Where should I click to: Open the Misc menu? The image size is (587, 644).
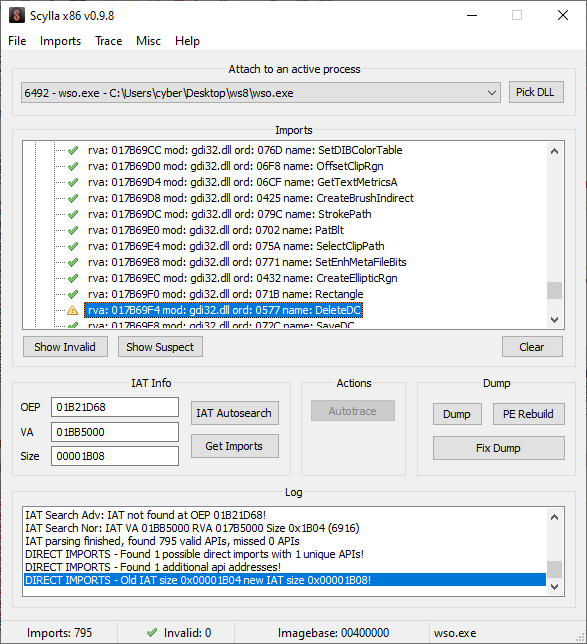point(148,41)
